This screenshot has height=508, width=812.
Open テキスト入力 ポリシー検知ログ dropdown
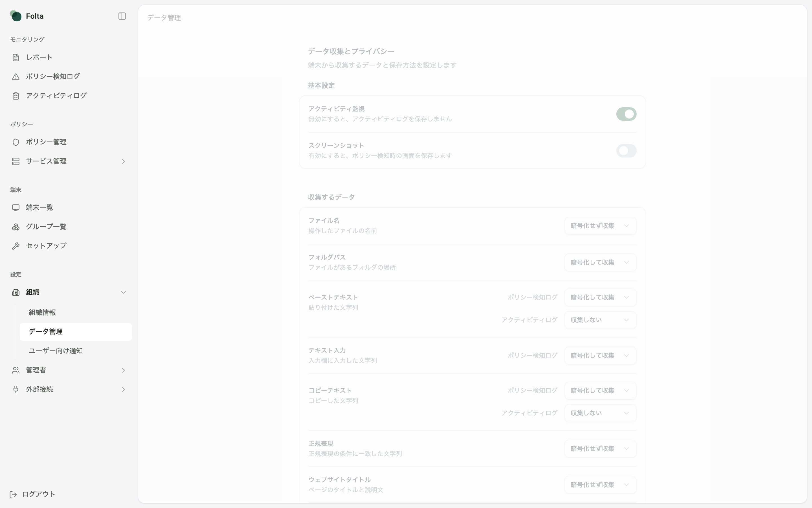coord(600,356)
